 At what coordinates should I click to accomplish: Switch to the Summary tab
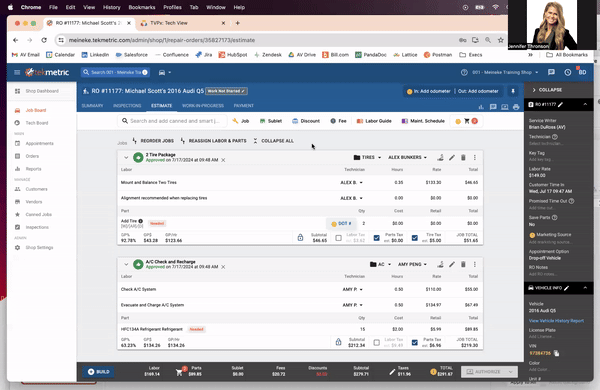(x=92, y=106)
